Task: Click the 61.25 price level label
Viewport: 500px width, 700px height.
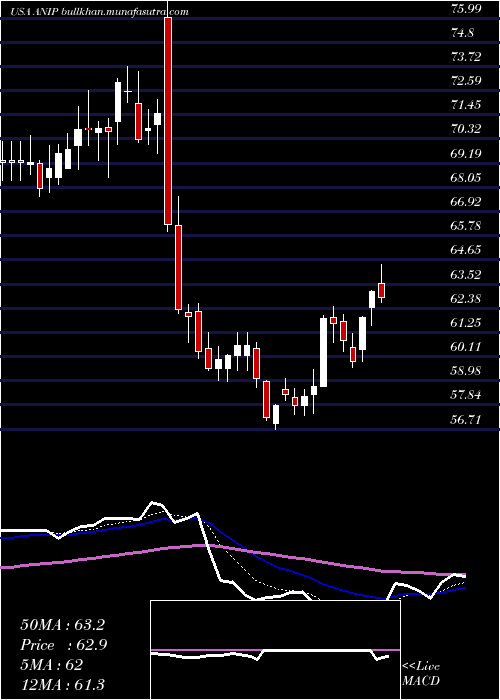Action: coord(465,322)
